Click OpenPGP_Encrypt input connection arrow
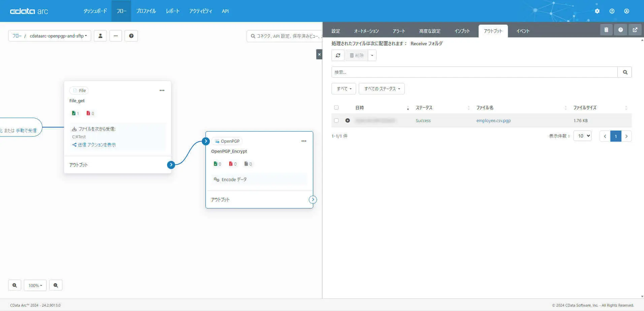The width and height of the screenshot is (644, 311). pos(206,141)
